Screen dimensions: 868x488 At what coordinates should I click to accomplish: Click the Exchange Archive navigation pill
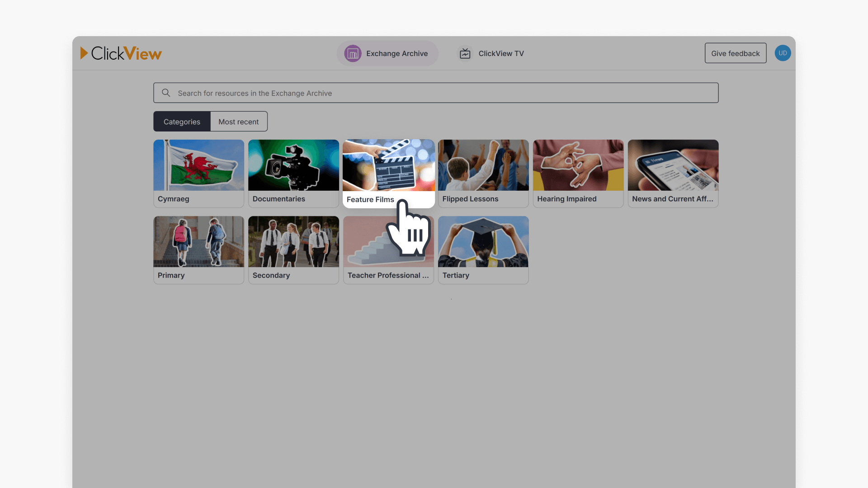[x=387, y=53]
